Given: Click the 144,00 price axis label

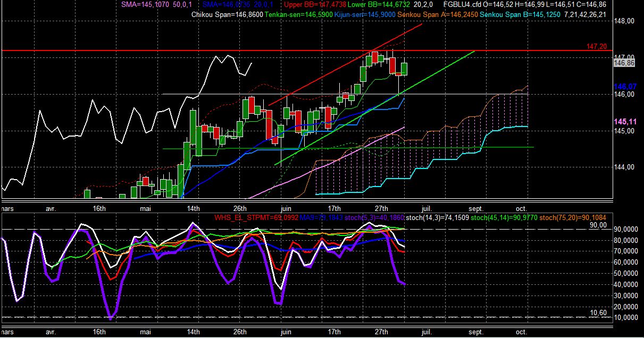Looking at the screenshot, I should [x=624, y=167].
